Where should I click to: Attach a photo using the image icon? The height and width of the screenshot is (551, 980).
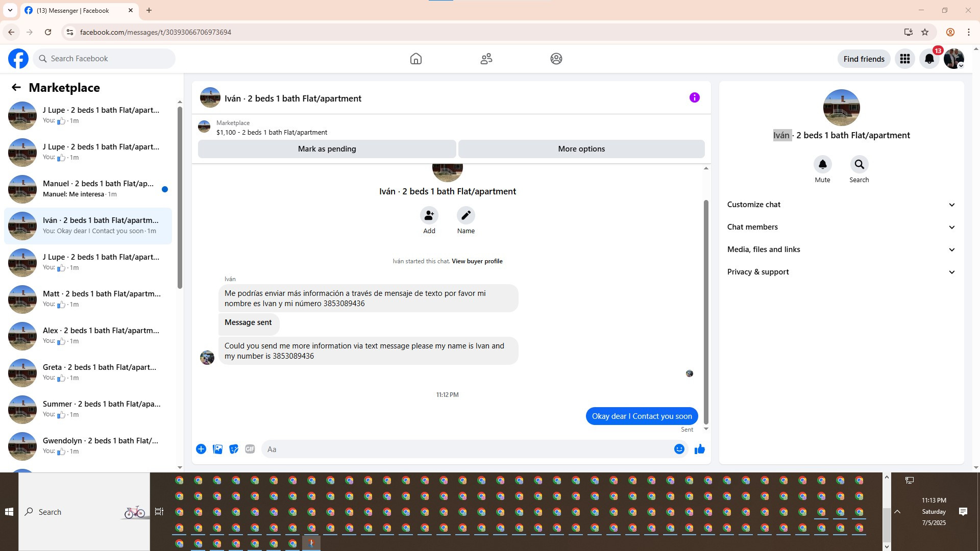point(217,449)
